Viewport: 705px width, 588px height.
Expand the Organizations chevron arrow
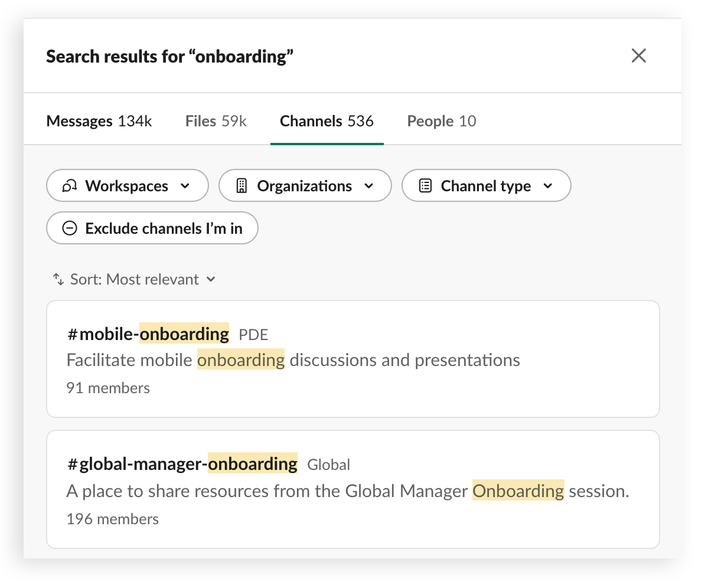coord(368,186)
